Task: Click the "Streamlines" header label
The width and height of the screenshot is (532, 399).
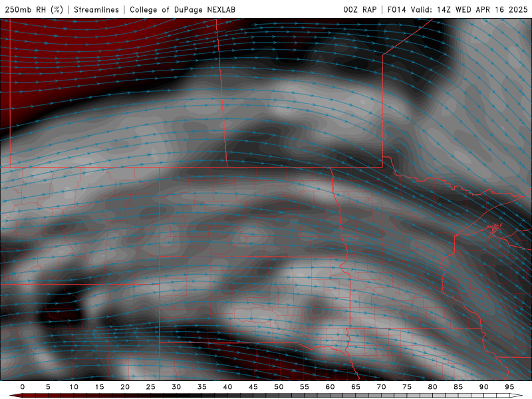Action: (x=96, y=9)
